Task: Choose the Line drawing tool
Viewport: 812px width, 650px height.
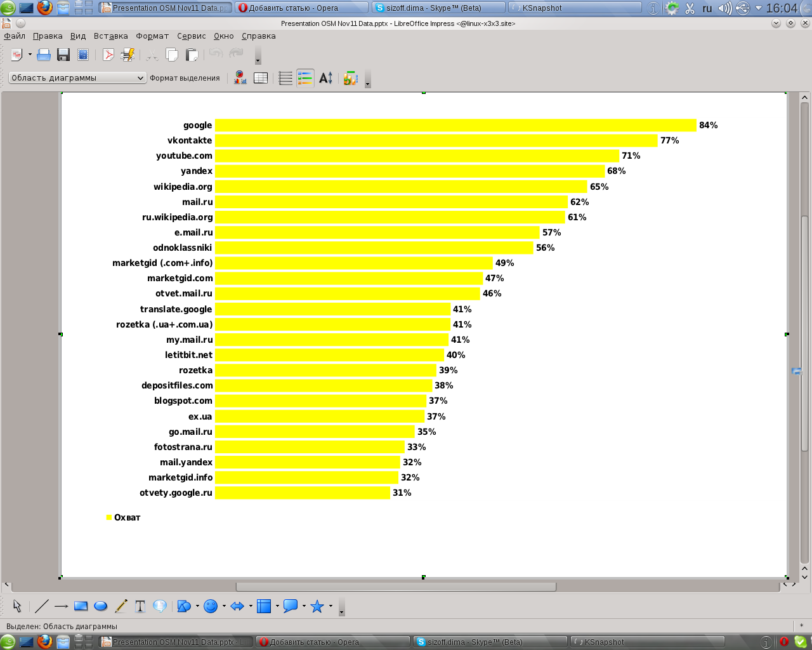Action: tap(42, 606)
